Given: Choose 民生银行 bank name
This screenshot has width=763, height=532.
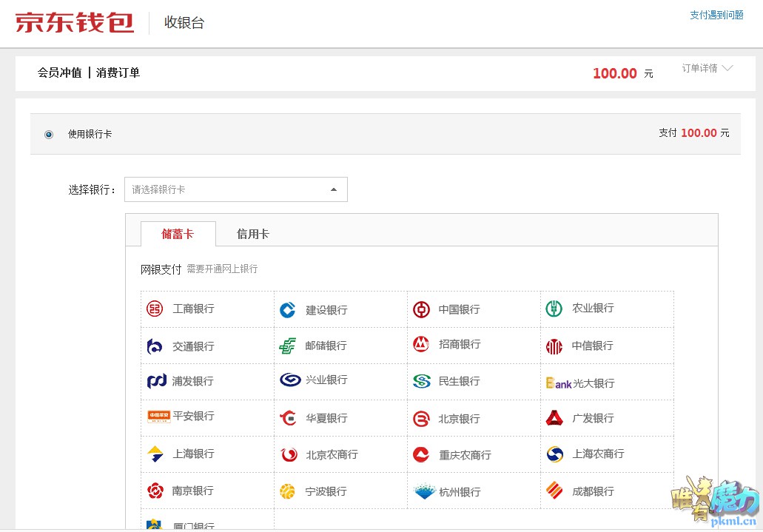Looking at the screenshot, I should (460, 381).
